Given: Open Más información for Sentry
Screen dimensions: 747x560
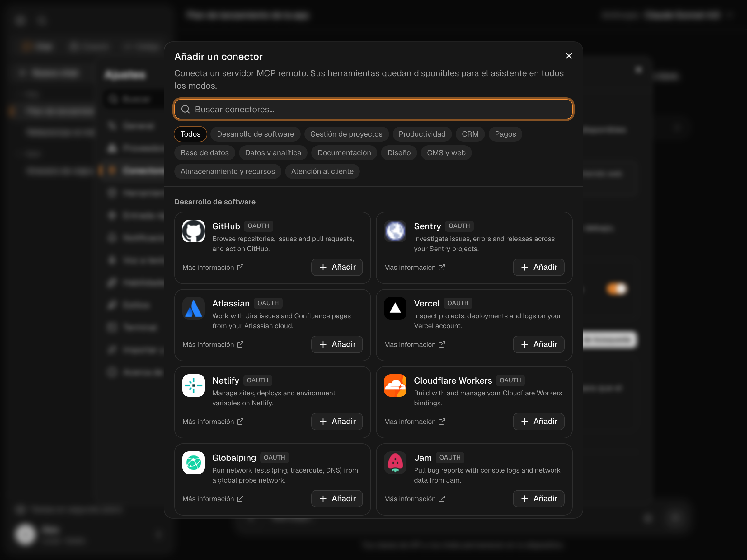Looking at the screenshot, I should (415, 267).
